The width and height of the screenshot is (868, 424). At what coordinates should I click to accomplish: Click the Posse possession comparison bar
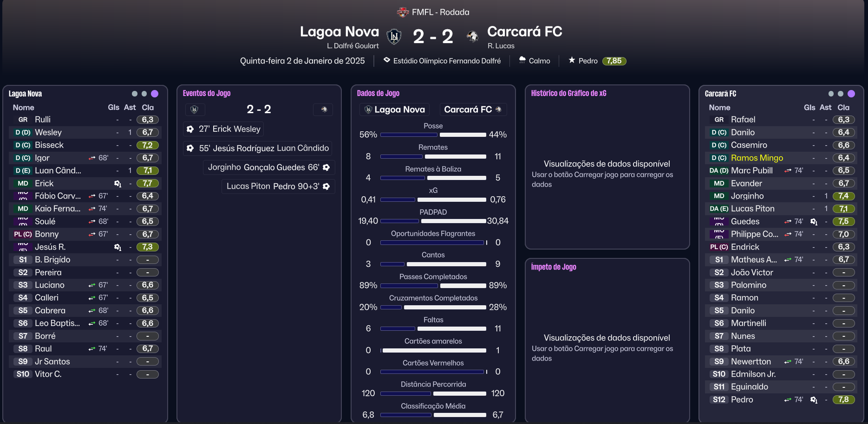point(433,135)
